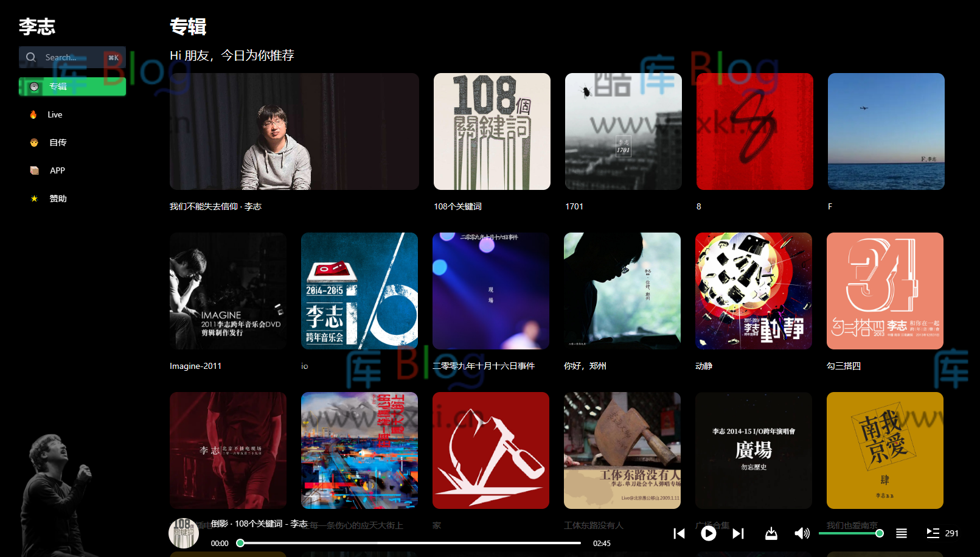The height and width of the screenshot is (557, 980).
Task: Open the 勾三搭四 album
Action: (x=885, y=291)
